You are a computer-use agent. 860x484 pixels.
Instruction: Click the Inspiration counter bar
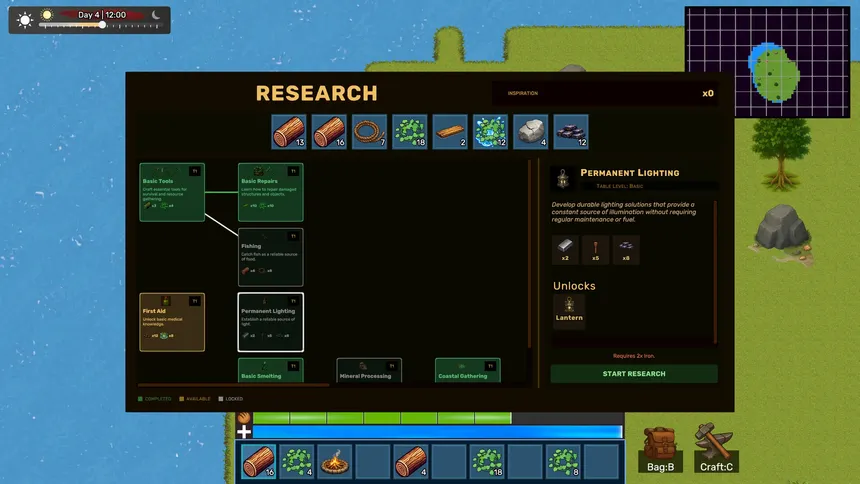607,93
